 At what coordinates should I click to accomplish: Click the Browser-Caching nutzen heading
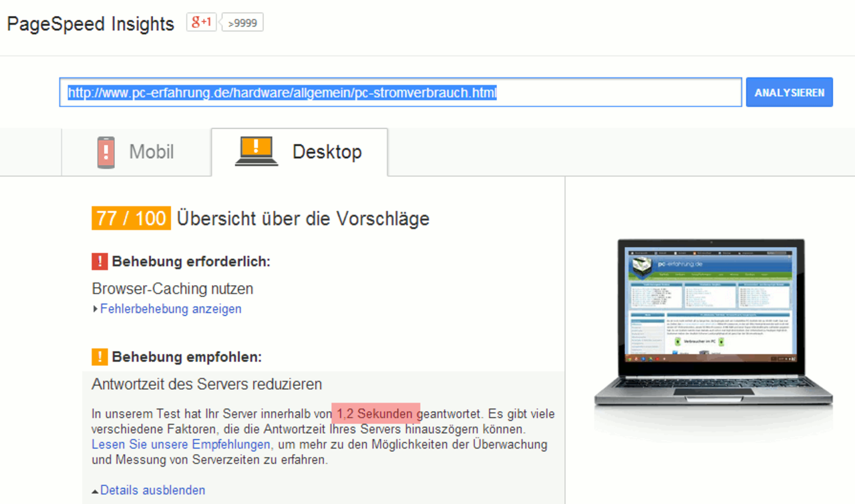[172, 289]
